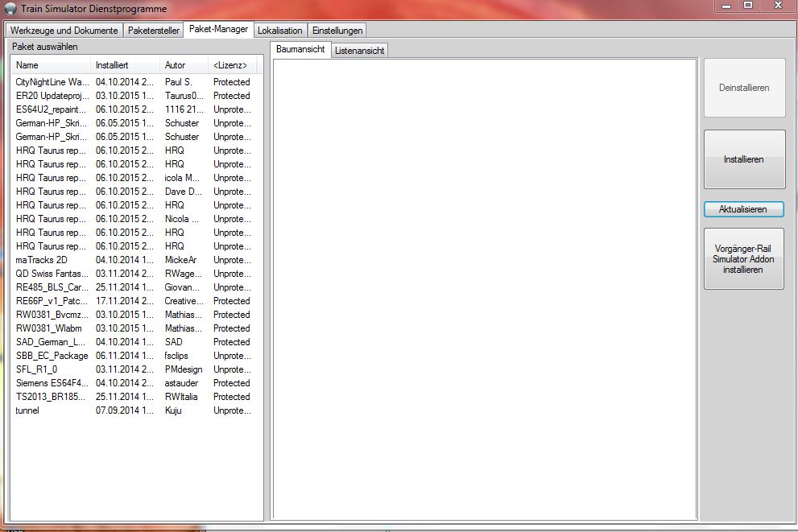The height and width of the screenshot is (532, 798).
Task: Sort packages by the Name column header
Action: [x=51, y=65]
